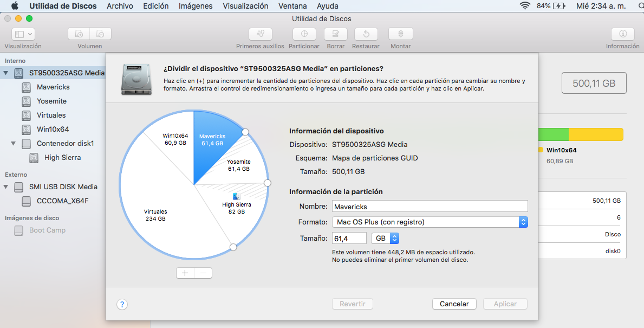The width and height of the screenshot is (644, 328).
Task: Open the Archivo menu
Action: [120, 6]
